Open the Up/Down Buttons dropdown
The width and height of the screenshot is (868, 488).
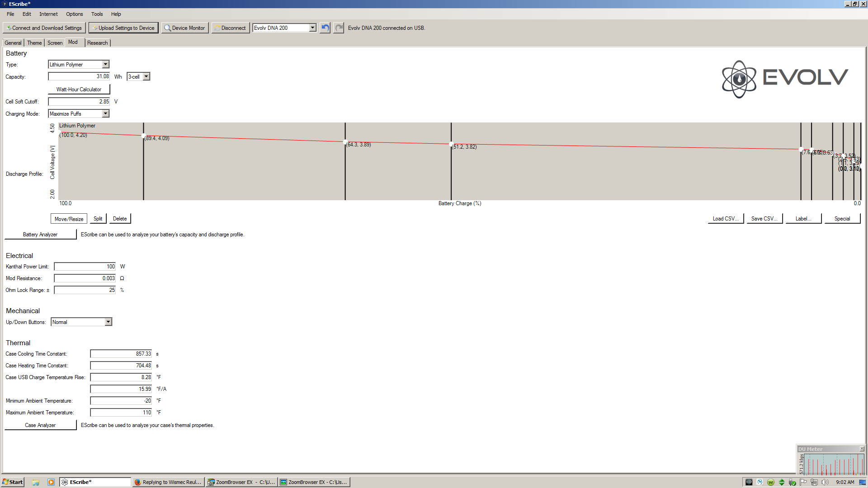click(108, 322)
